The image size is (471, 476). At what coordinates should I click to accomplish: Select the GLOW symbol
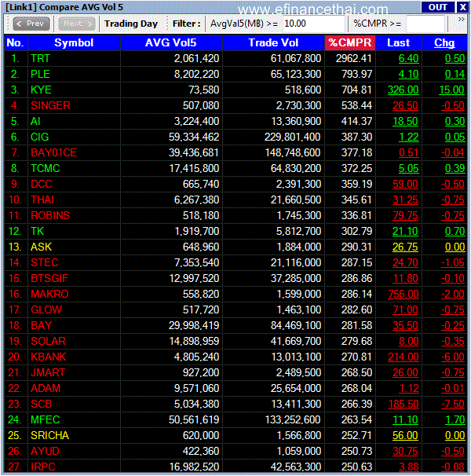click(46, 310)
